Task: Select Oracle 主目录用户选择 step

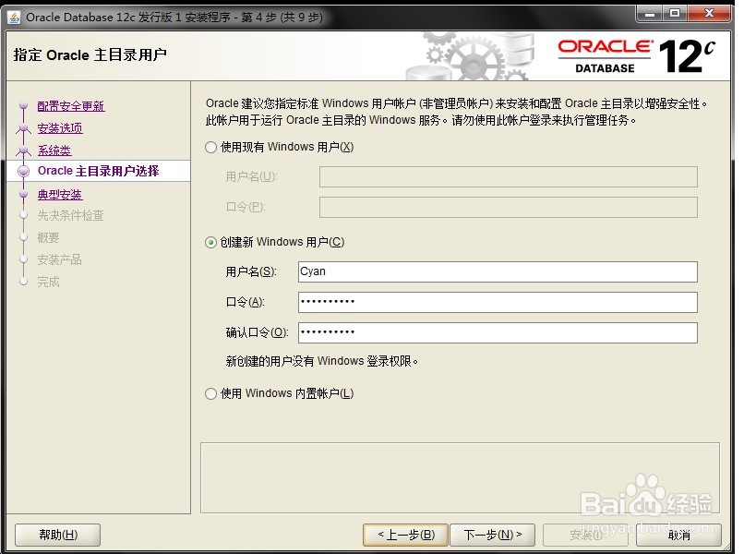Action: coord(99,171)
